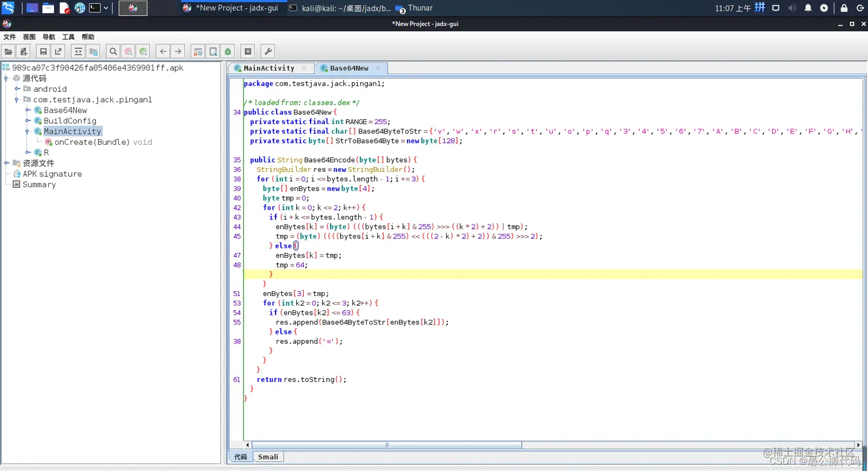This screenshot has width=868, height=471.
Task: Click the Save all floppy icon
Action: pos(43,52)
